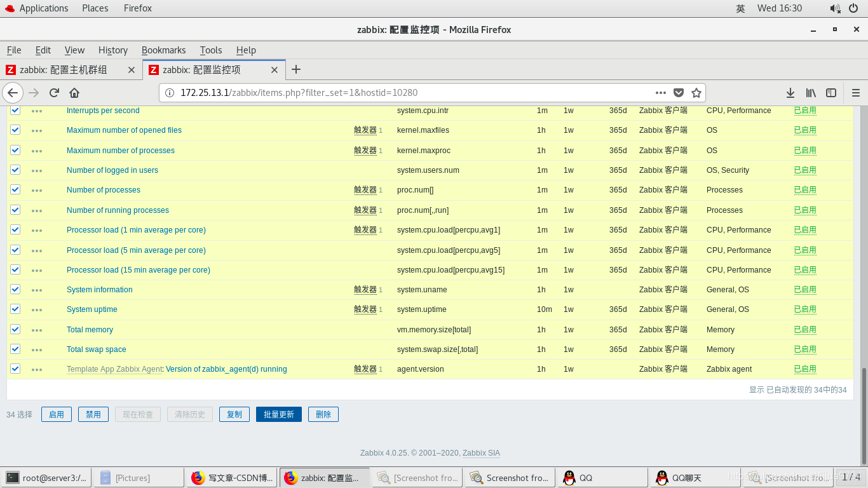Open the system volume icon
868x488 pixels.
click(x=835, y=8)
